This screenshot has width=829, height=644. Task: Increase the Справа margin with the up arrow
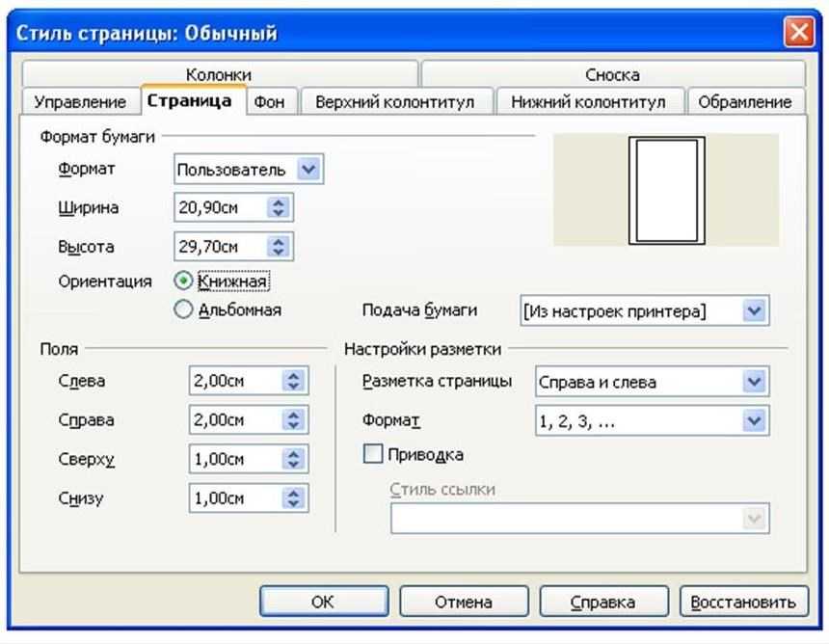click(294, 414)
